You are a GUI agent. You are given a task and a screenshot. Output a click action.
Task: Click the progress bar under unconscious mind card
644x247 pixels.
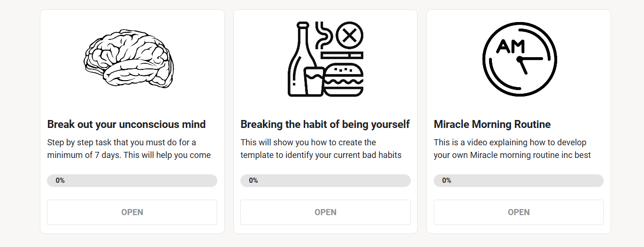click(x=132, y=180)
